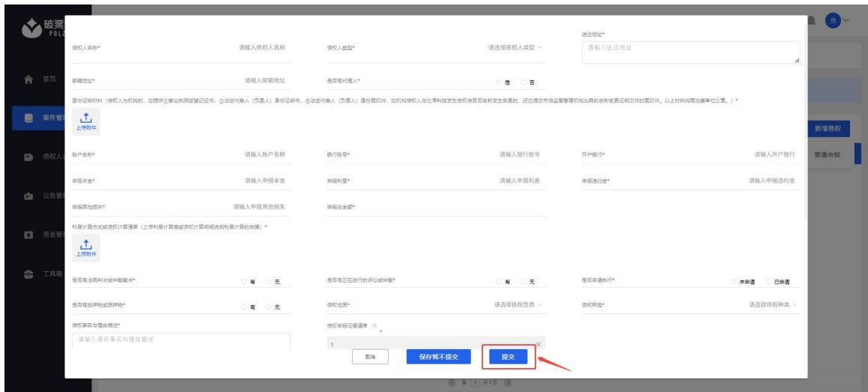This screenshot has height=392, width=868.
Task: Select 否 for 是否有代理人
Action: [523, 82]
